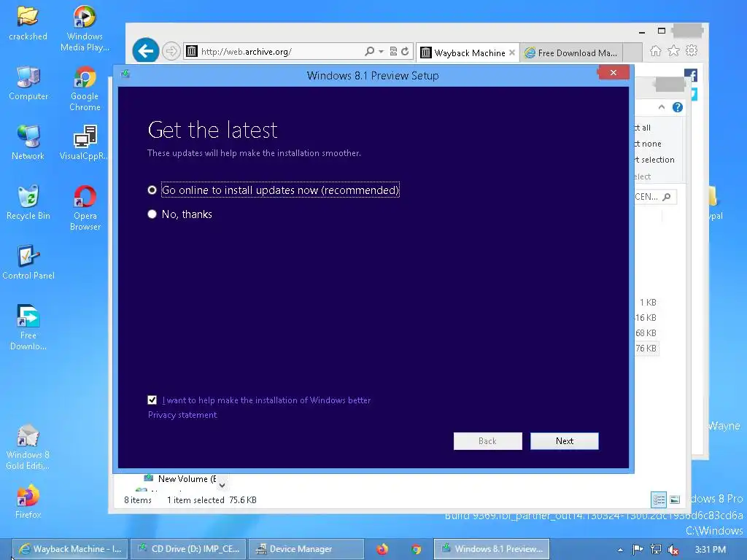Click the Firefox icon in the taskbar
This screenshot has height=560, width=747.
(x=382, y=549)
